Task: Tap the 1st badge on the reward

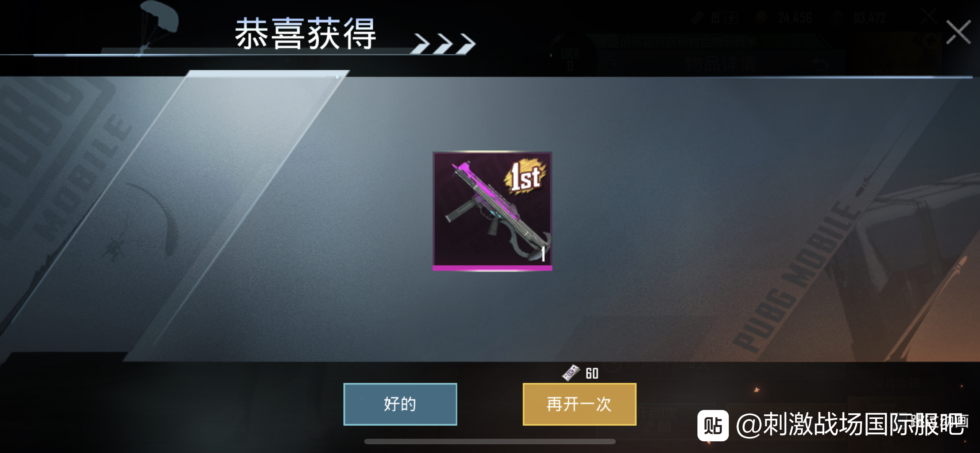Action: 525,176
